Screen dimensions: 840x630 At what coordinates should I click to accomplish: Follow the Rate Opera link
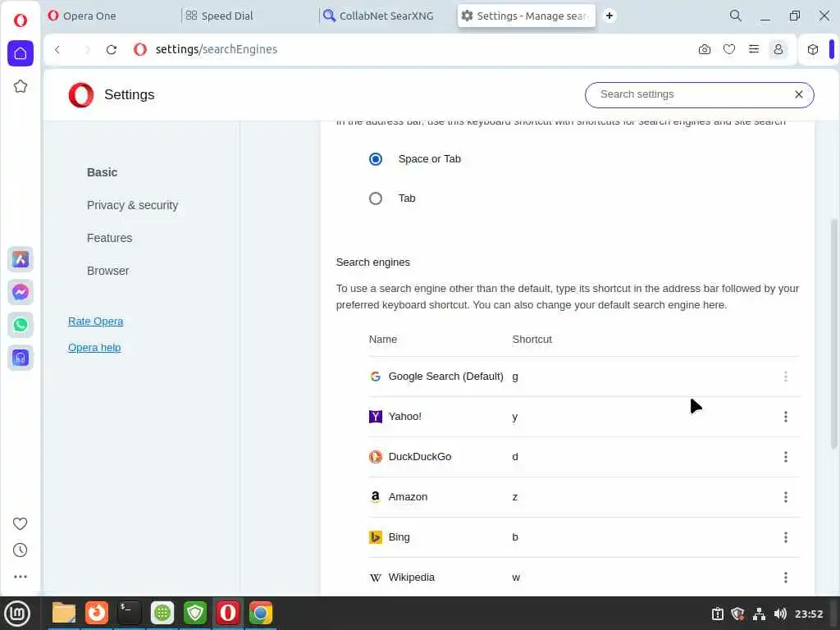[x=95, y=321]
